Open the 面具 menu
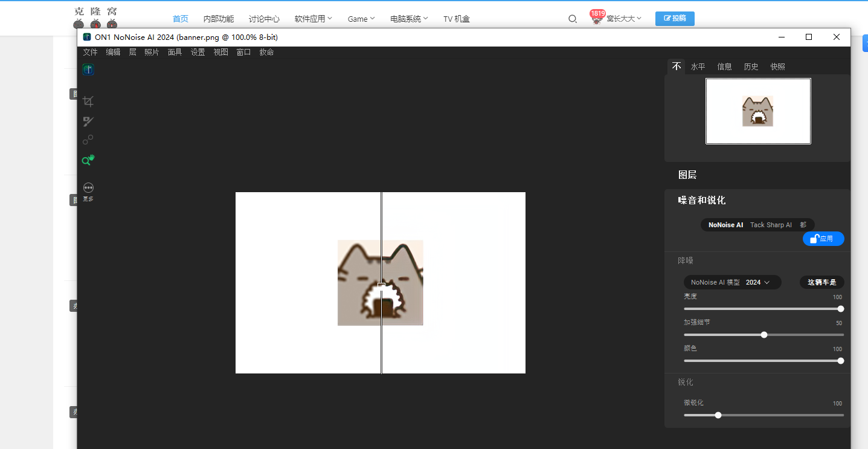The height and width of the screenshot is (449, 868). pyautogui.click(x=175, y=53)
